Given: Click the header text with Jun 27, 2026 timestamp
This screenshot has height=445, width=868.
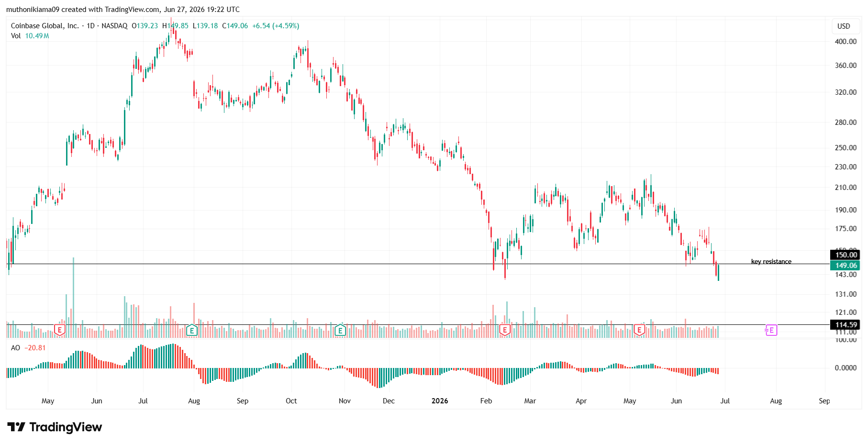Looking at the screenshot, I should 123,10.
